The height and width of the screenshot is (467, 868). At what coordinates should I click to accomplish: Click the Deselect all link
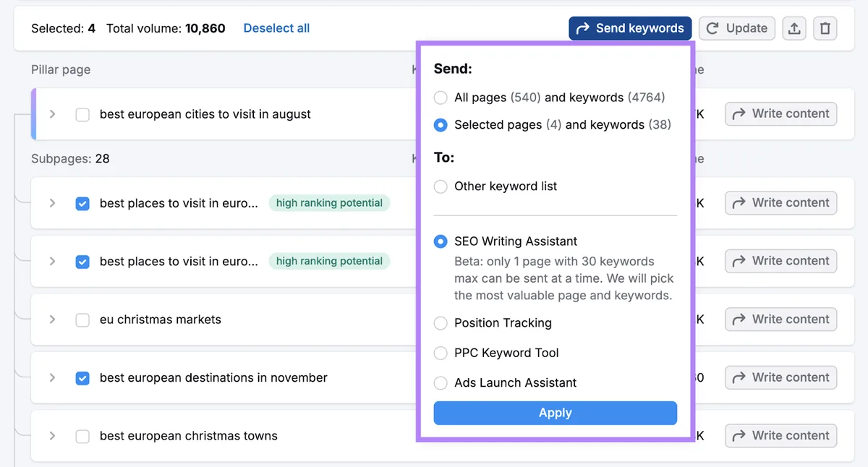pos(276,28)
